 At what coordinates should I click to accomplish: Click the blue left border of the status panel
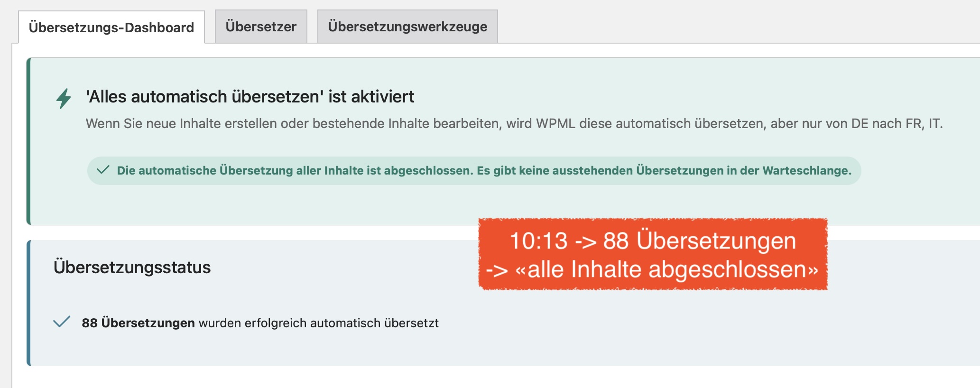coord(29,303)
